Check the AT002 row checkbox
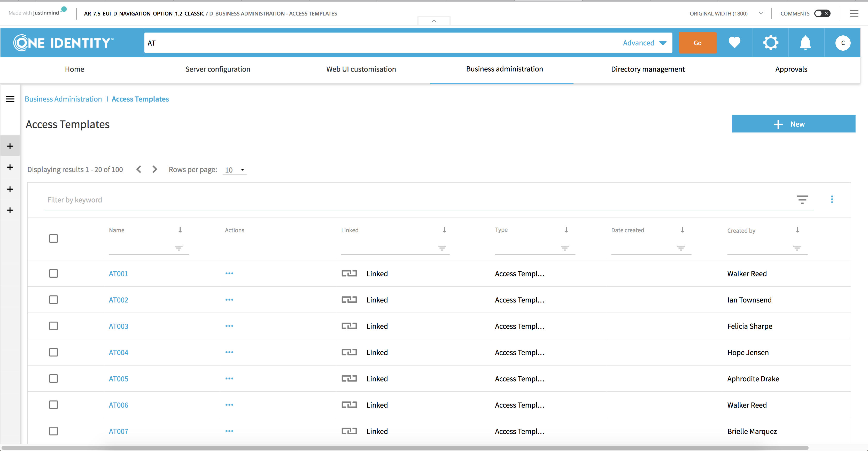This screenshot has height=451, width=868. click(53, 299)
